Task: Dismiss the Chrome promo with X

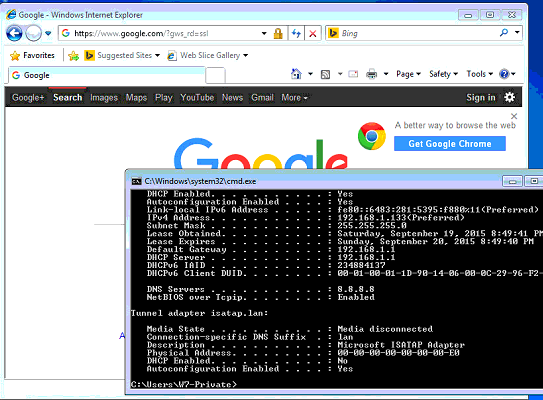Action: pyautogui.click(x=514, y=116)
